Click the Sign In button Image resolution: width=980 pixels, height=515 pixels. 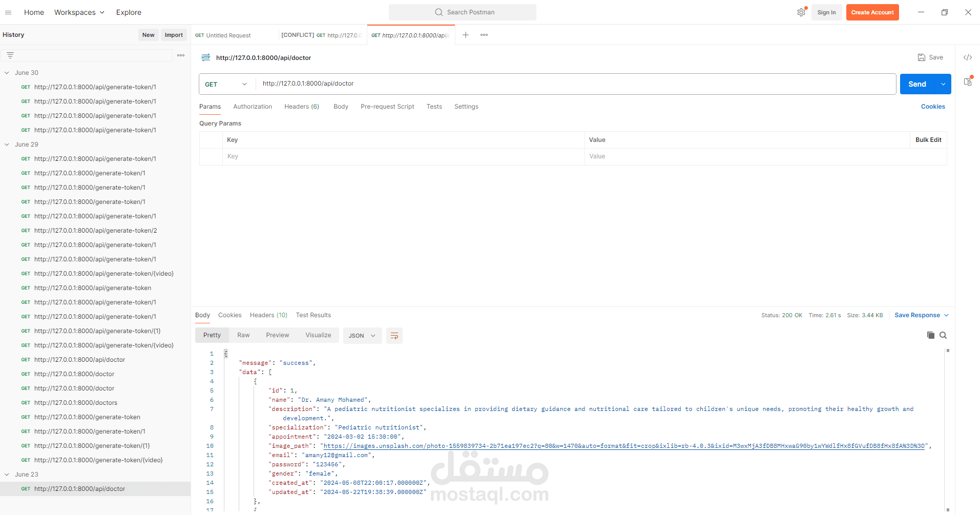(x=826, y=12)
